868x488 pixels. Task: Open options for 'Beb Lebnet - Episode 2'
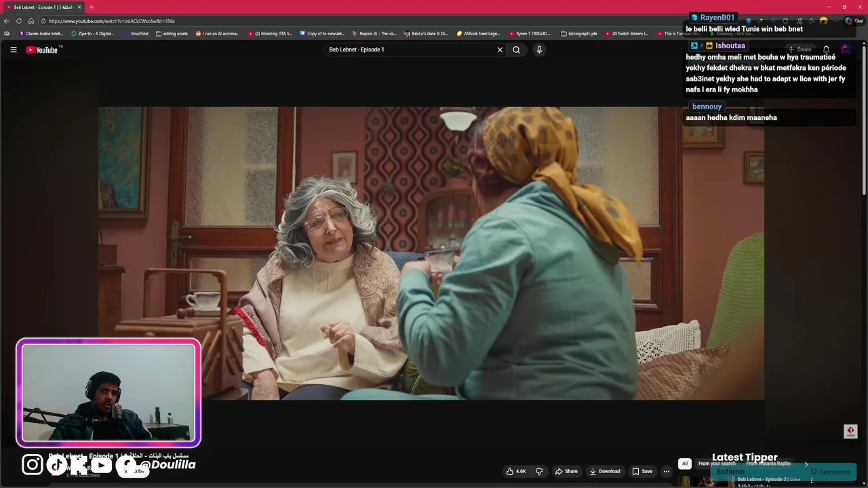click(x=812, y=481)
